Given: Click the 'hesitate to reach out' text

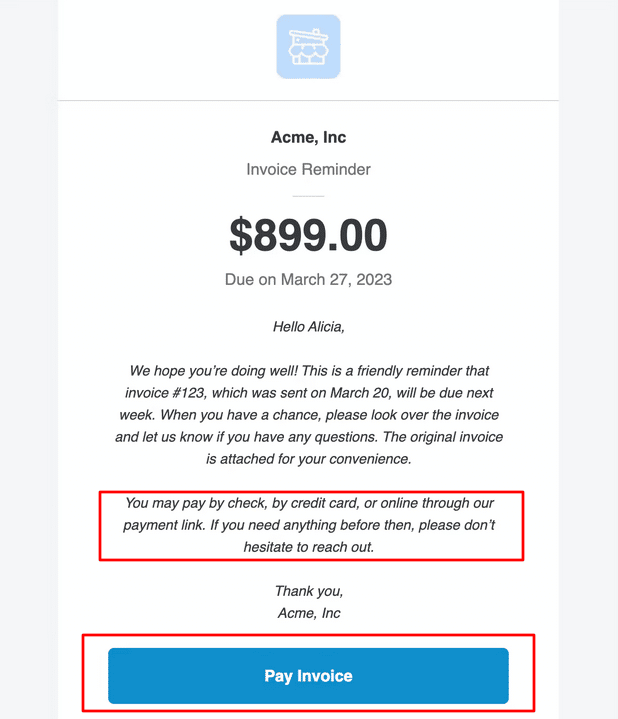Looking at the screenshot, I should click(x=308, y=547).
